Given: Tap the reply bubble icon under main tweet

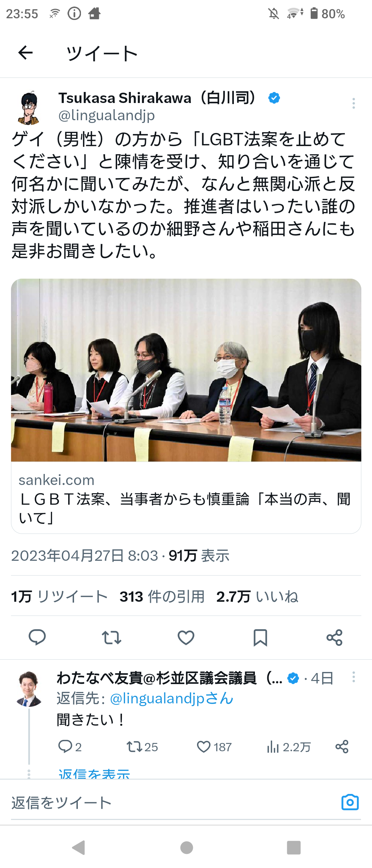Looking at the screenshot, I should click(x=37, y=638).
